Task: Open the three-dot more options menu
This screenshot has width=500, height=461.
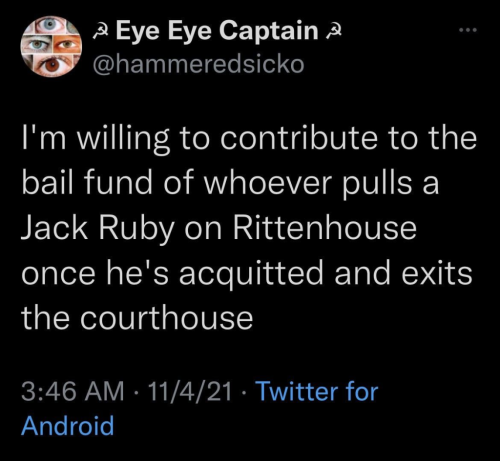Action: 468,30
